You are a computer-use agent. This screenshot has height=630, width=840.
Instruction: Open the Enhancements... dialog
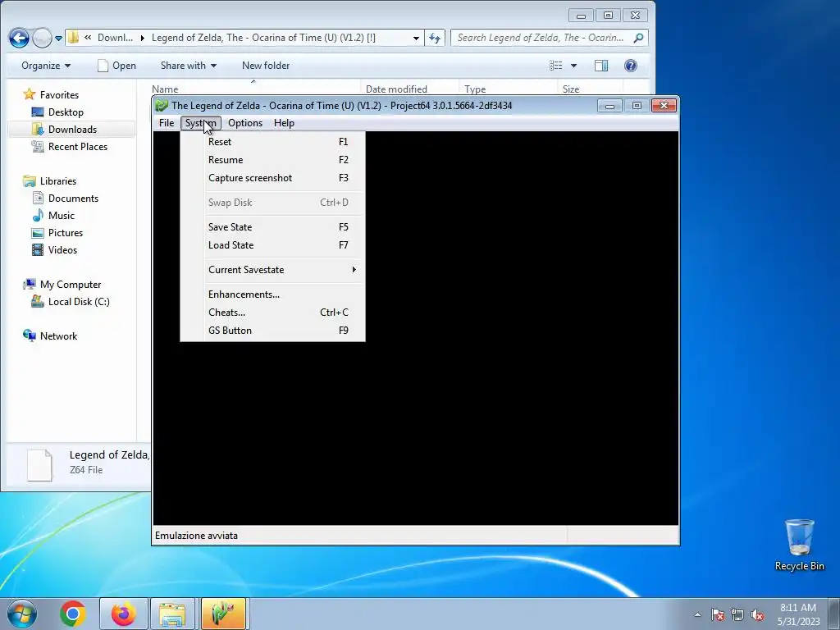[272, 294]
